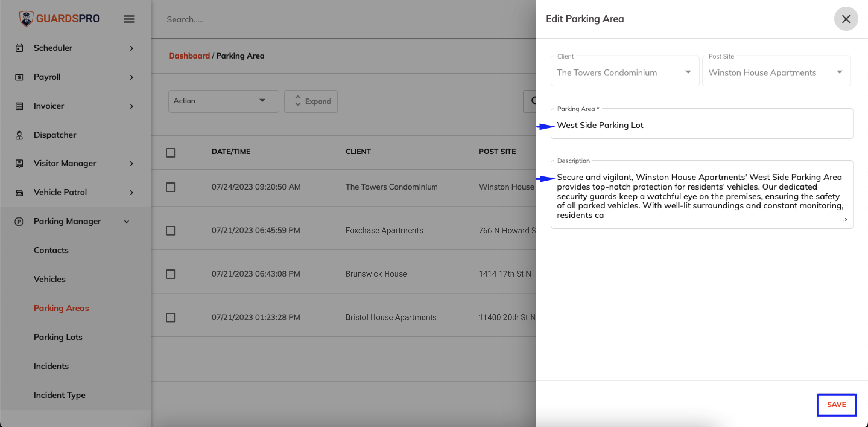This screenshot has height=427, width=868.
Task: Toggle the select-all checkbox in table header
Action: tap(171, 152)
